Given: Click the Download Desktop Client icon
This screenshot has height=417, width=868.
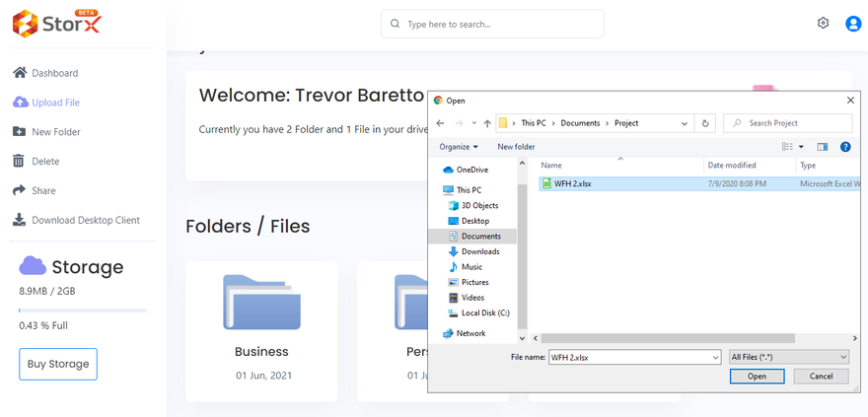Looking at the screenshot, I should [x=19, y=221].
